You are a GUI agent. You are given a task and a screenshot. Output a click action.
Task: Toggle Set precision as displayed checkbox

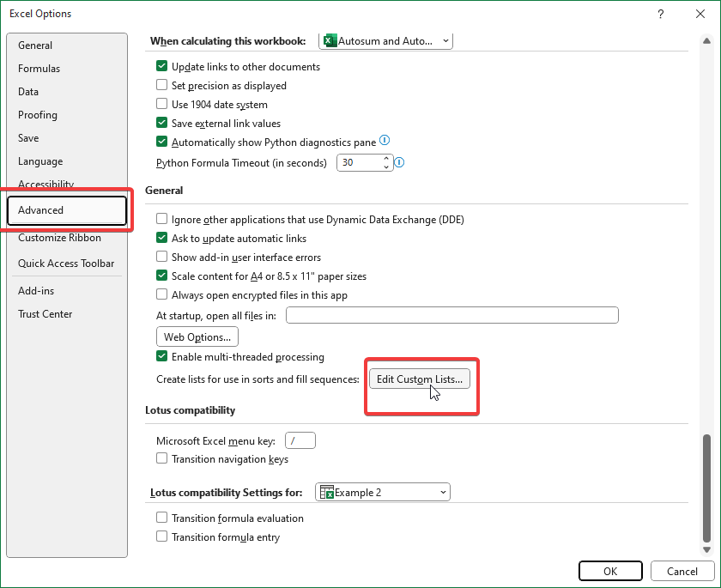(161, 86)
